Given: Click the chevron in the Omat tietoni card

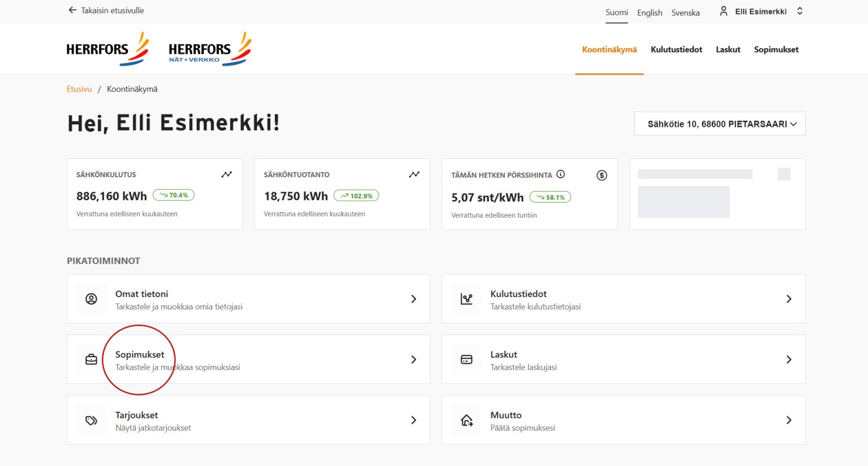Looking at the screenshot, I should click(414, 299).
